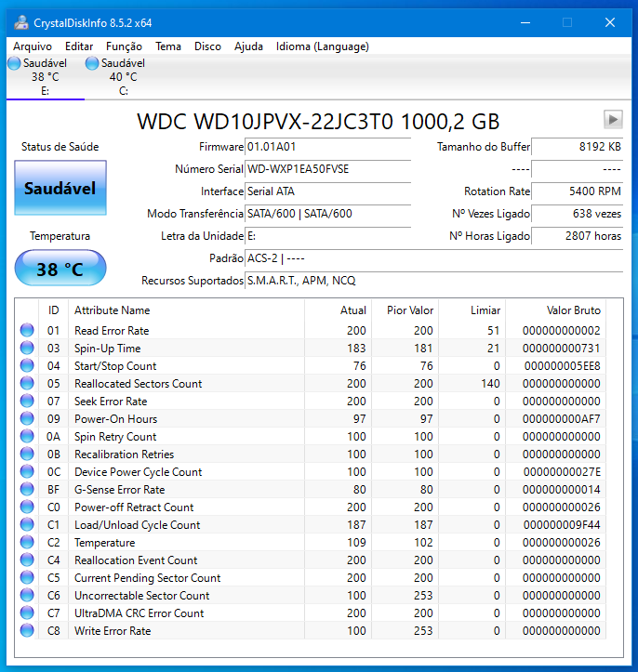Image resolution: width=638 pixels, height=672 pixels.
Task: Click status orb for Write Error Rate
Action: pos(27,630)
